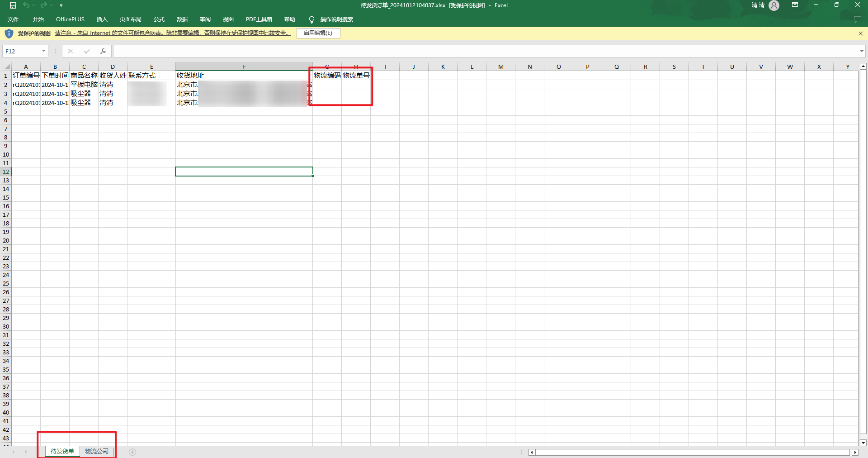Click the Select All corner triangle
Screen dimensions: 868x458
point(7,67)
